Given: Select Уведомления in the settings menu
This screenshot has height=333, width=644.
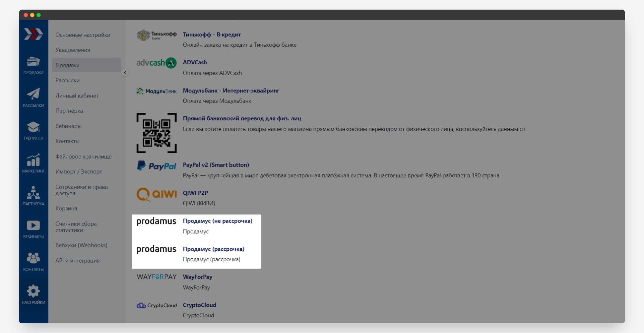Looking at the screenshot, I should tap(72, 50).
